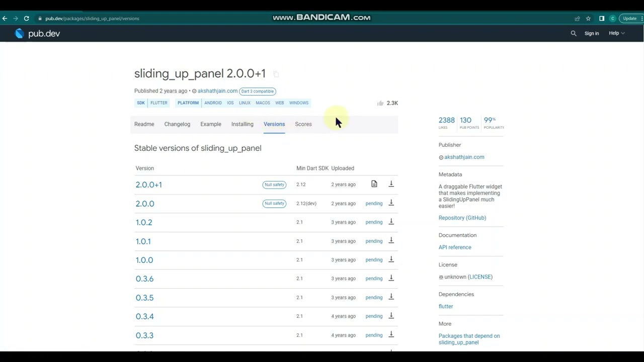Click the browser address bar URL
The width and height of the screenshot is (644, 362).
click(93, 19)
